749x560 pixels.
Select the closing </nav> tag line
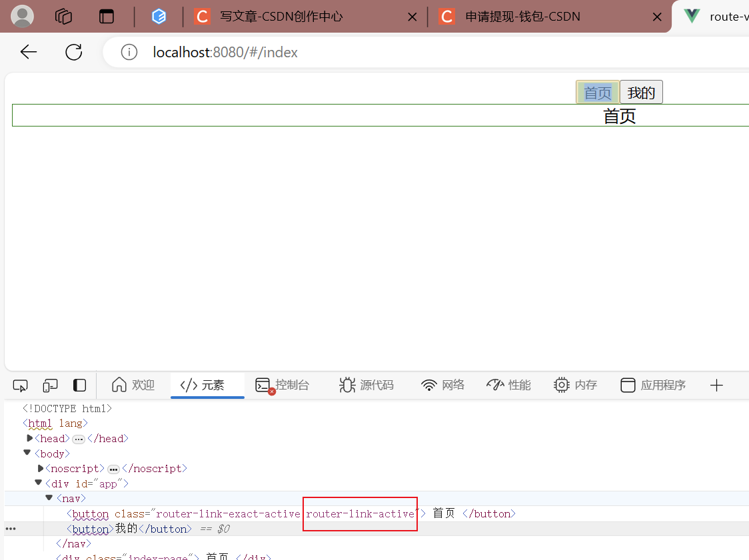pos(73,544)
